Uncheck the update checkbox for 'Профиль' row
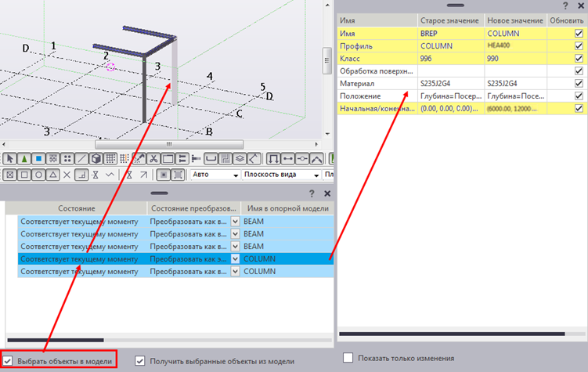Viewport: 588px width, 372px height. coord(578,46)
